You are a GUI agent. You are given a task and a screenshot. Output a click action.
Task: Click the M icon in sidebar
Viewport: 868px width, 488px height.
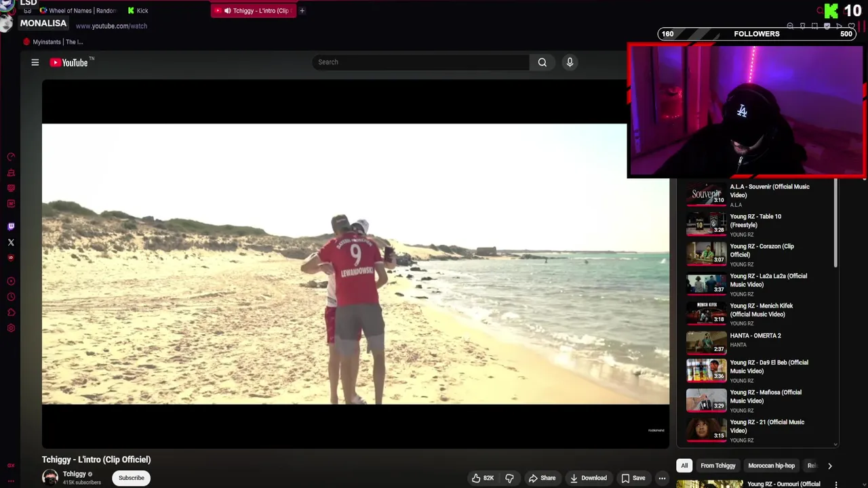point(11,203)
